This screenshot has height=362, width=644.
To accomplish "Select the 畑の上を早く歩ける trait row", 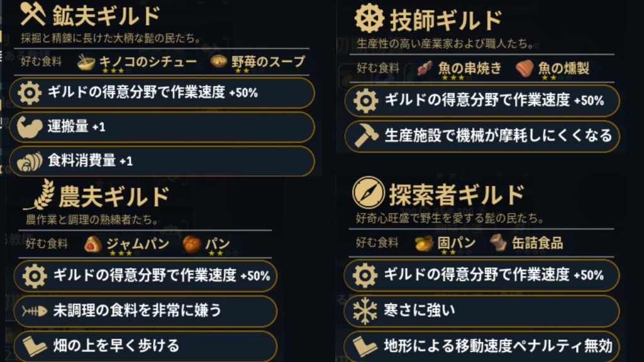I will coord(145,345).
